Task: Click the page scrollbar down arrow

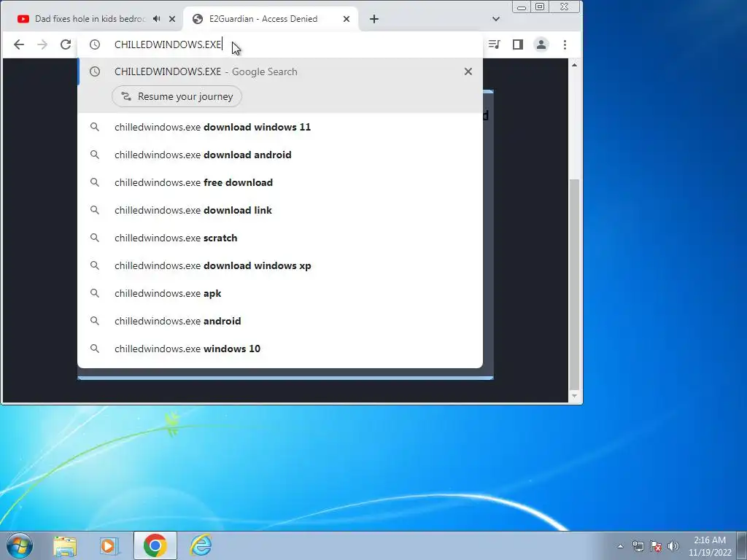Action: [575, 396]
